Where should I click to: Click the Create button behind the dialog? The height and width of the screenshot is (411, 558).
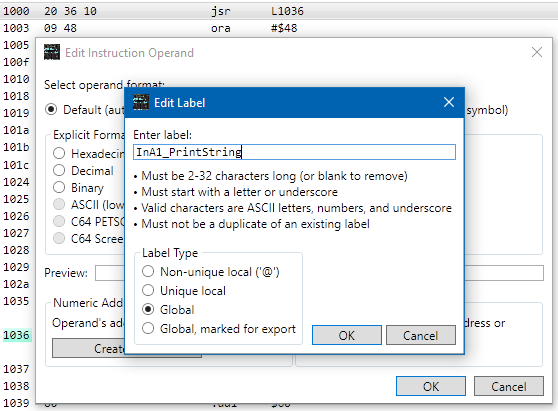(x=88, y=348)
